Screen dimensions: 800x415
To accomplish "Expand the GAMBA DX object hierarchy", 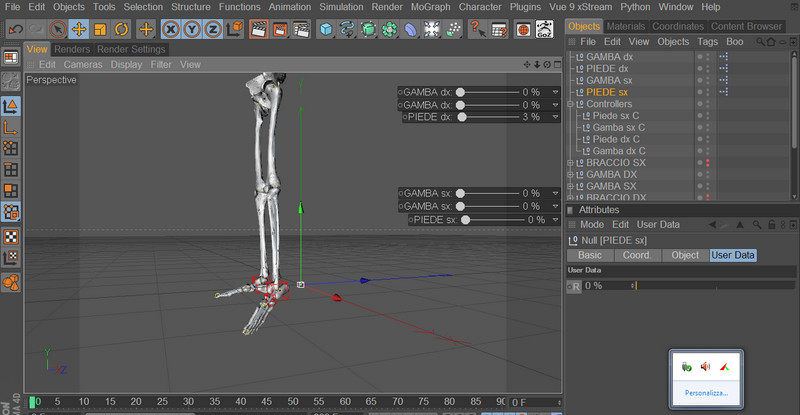I will coord(571,174).
